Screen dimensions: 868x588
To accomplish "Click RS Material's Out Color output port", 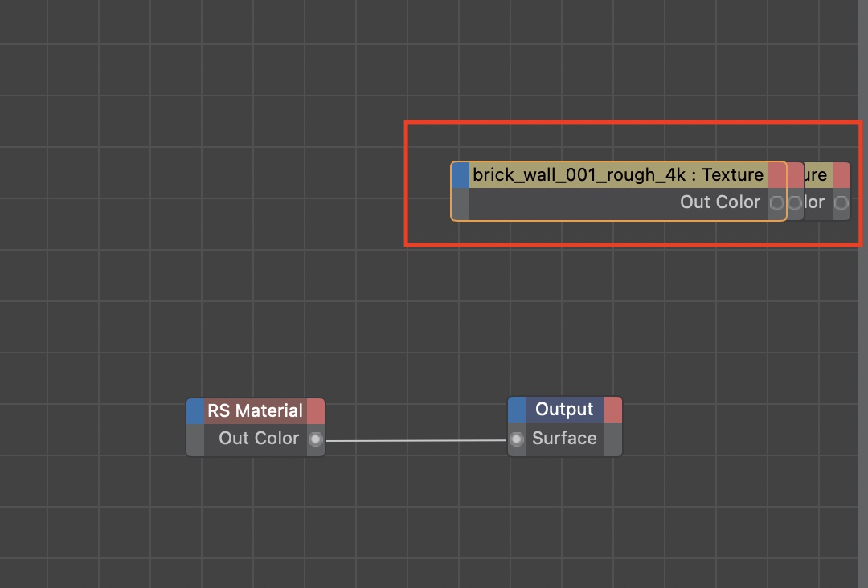I will [316, 439].
